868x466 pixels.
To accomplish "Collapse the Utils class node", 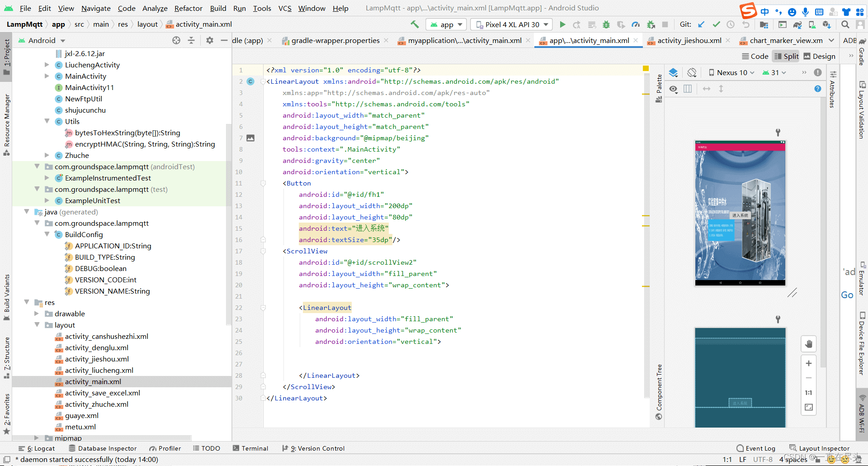I will 47,121.
